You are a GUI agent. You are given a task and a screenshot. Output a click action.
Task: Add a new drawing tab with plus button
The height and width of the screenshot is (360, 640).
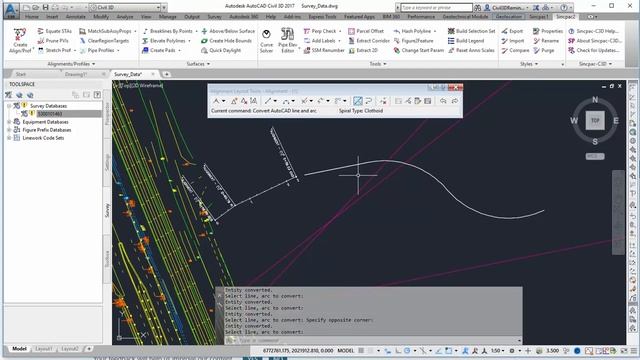[167, 74]
